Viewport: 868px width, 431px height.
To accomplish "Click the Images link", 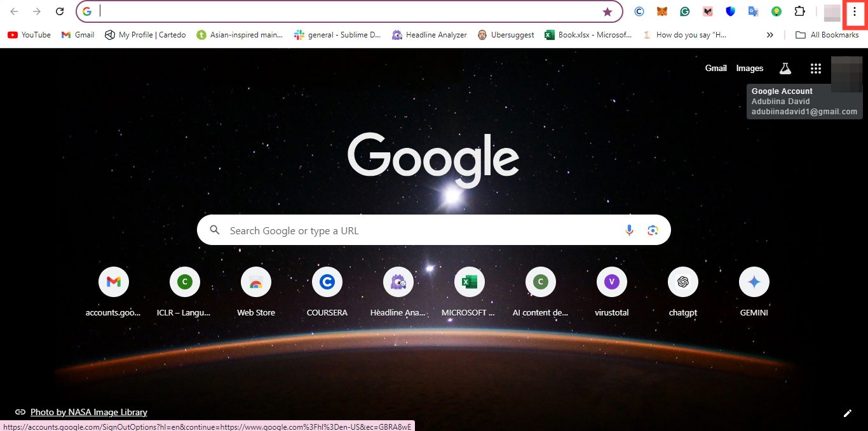I will pos(750,69).
